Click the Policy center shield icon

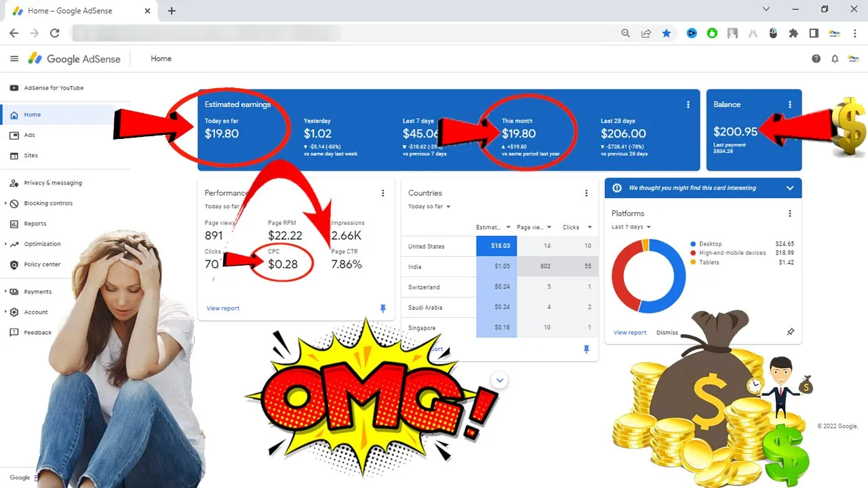click(x=14, y=264)
